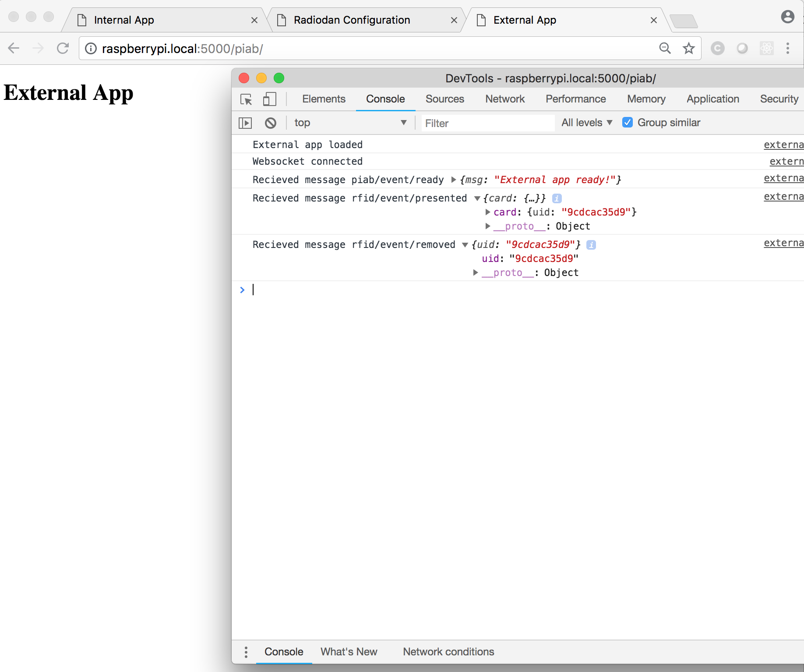This screenshot has width=804, height=672.
Task: Toggle the Group similar checkbox
Action: coord(627,123)
